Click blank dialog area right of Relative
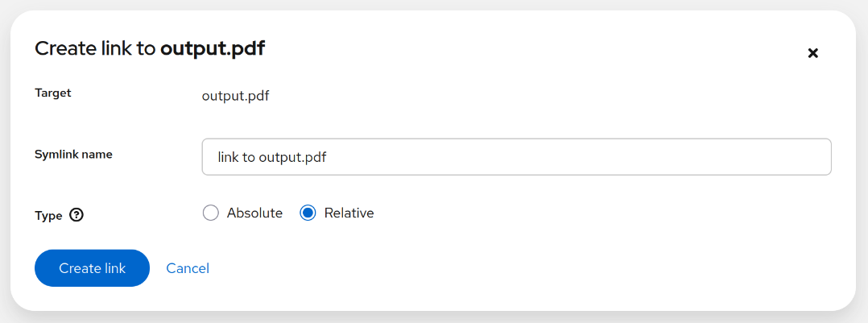Image resolution: width=868 pixels, height=323 pixels. (604, 213)
